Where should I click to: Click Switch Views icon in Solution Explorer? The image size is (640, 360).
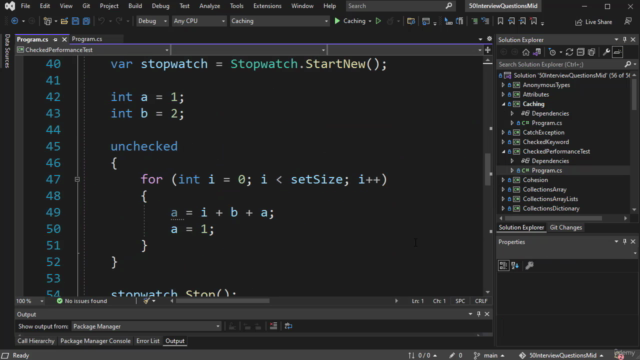tap(537, 52)
